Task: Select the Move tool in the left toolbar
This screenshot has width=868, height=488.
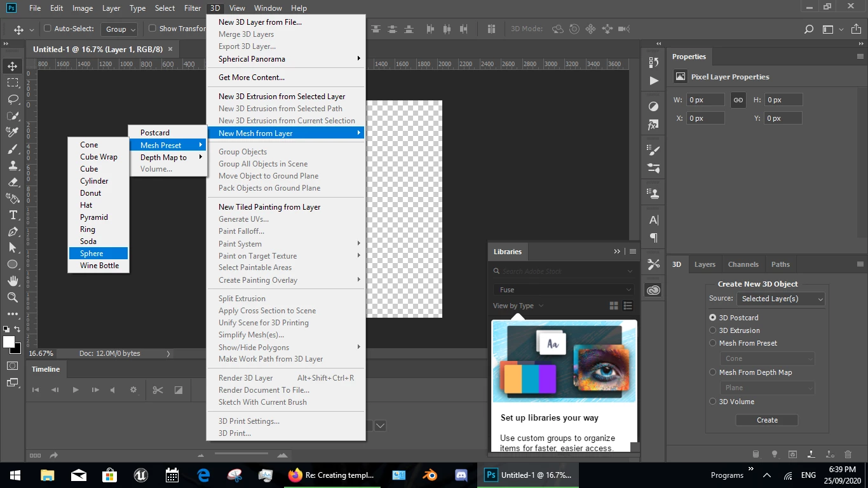Action: [x=13, y=66]
